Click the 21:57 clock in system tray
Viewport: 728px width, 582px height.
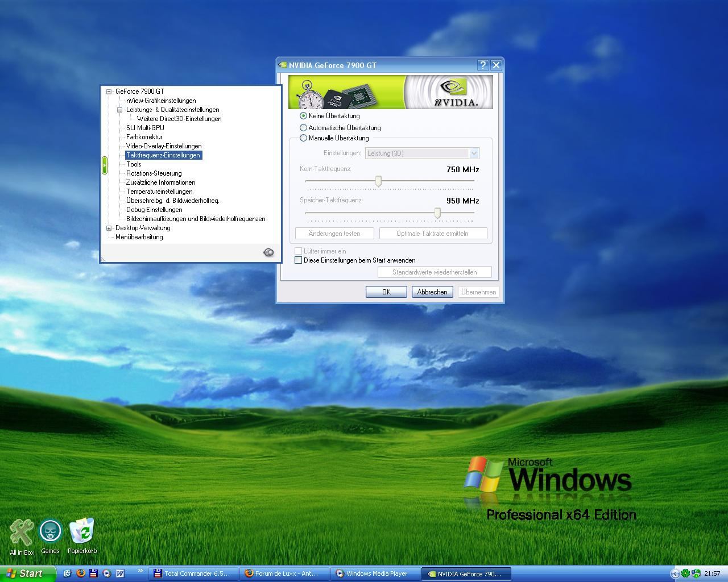(x=712, y=573)
